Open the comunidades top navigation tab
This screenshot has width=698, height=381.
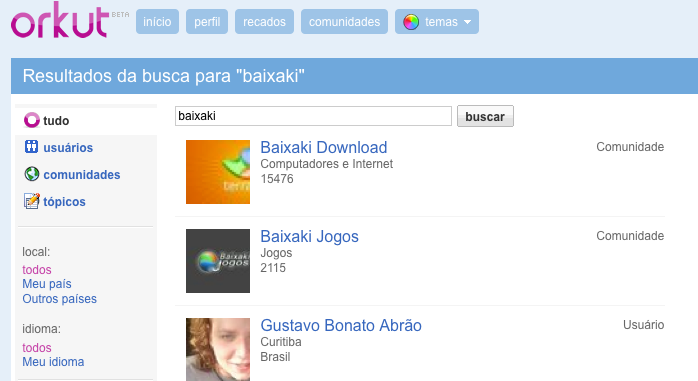(345, 21)
